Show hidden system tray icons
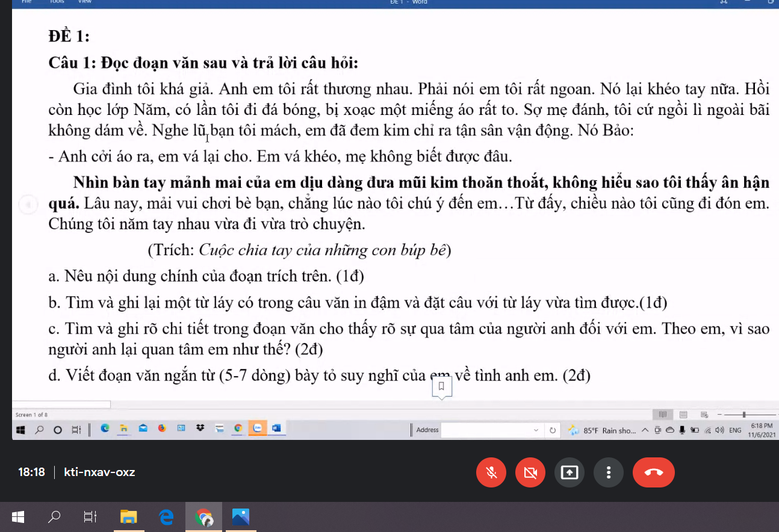The width and height of the screenshot is (779, 532). click(x=645, y=430)
